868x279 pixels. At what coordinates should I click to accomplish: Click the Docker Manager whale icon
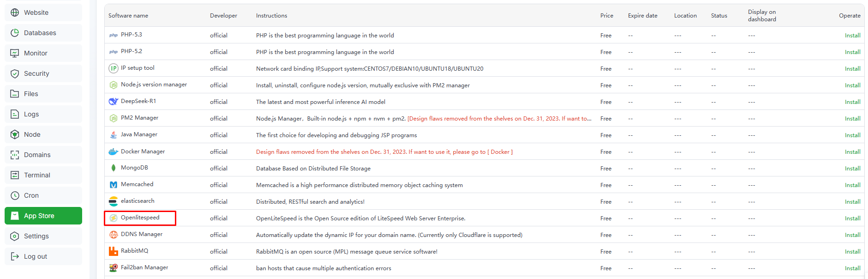click(x=113, y=152)
